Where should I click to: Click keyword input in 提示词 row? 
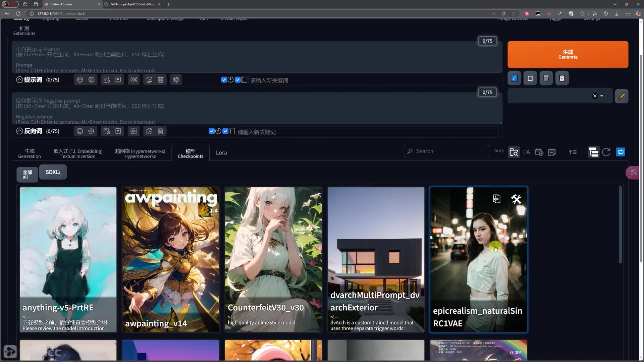374,80
